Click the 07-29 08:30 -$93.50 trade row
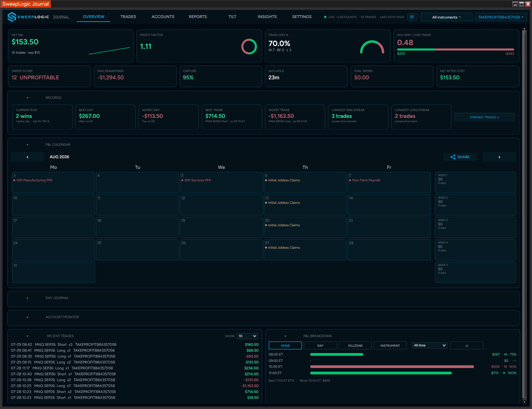 tap(135, 356)
